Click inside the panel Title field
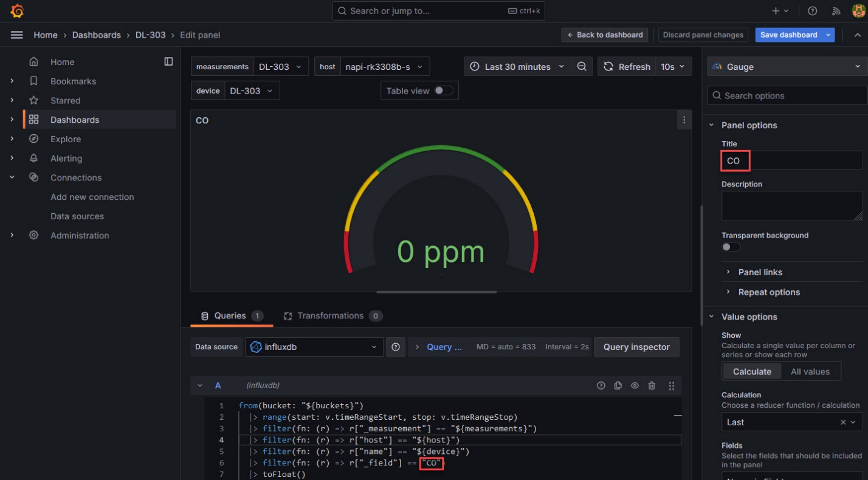Screen dimensions: 868x480 point(790,161)
